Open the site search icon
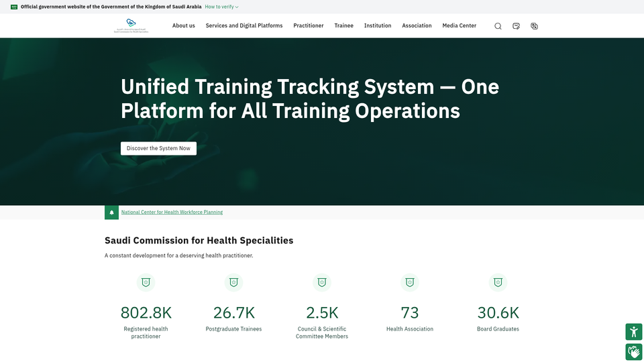 [x=498, y=26]
